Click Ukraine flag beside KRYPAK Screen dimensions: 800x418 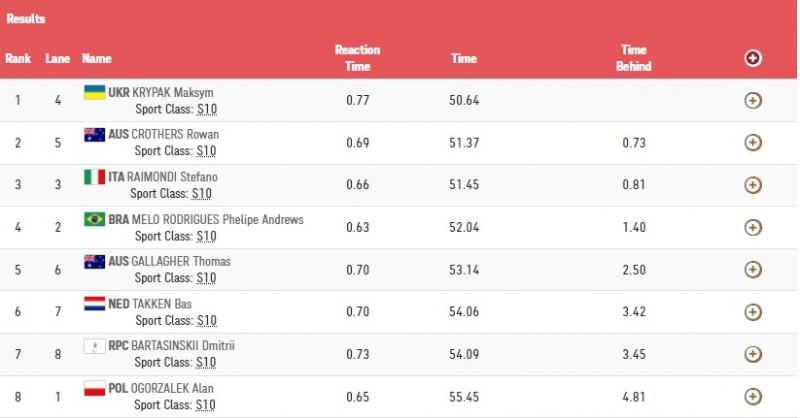(x=94, y=92)
